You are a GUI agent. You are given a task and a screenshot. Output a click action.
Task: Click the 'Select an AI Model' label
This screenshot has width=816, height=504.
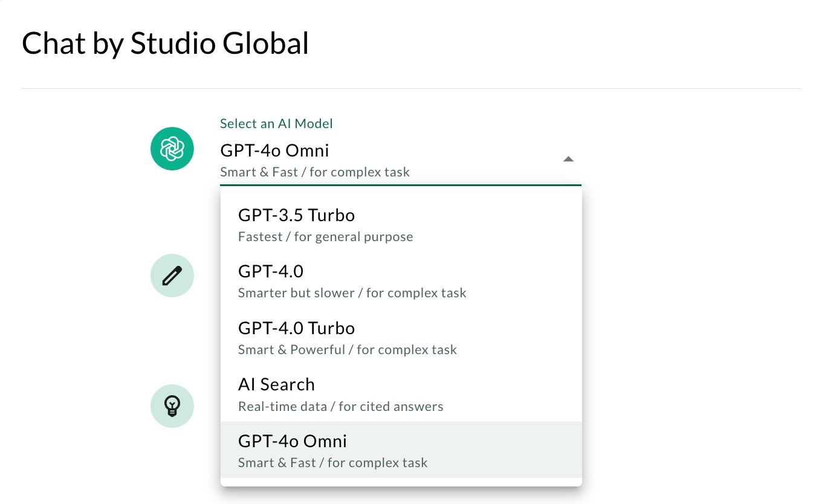(x=276, y=124)
